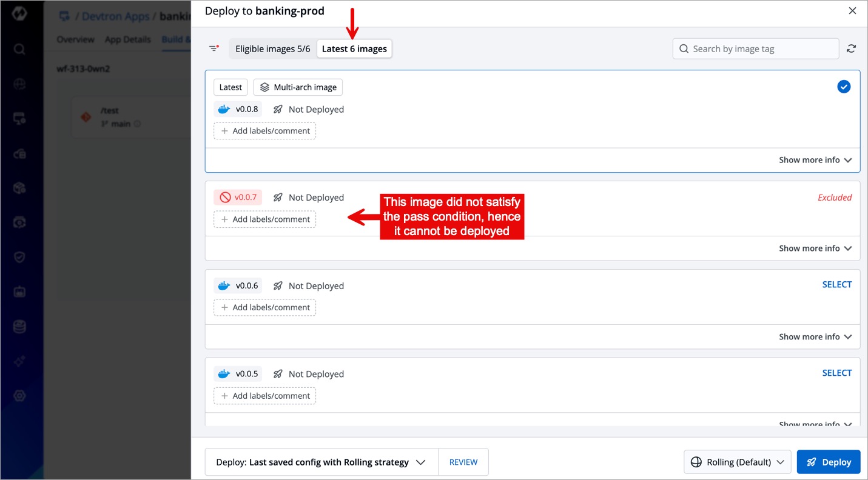Click the search icon in left sidebar
868x480 pixels.
[19, 49]
